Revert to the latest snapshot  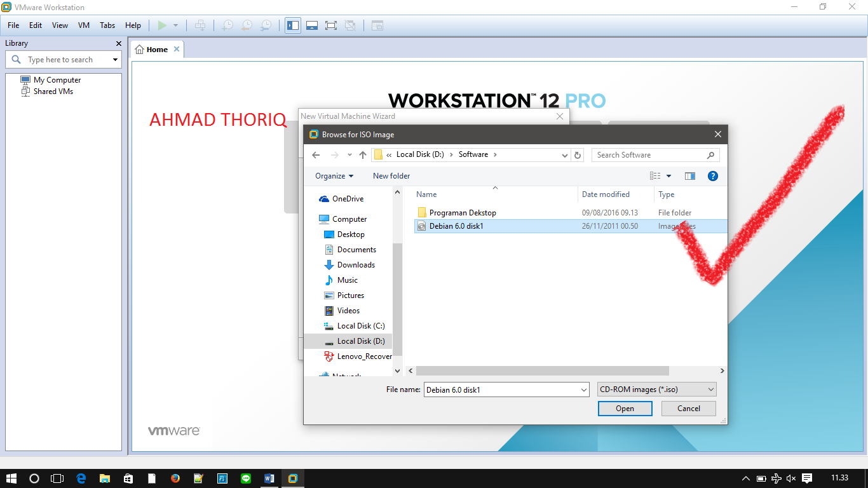(246, 25)
